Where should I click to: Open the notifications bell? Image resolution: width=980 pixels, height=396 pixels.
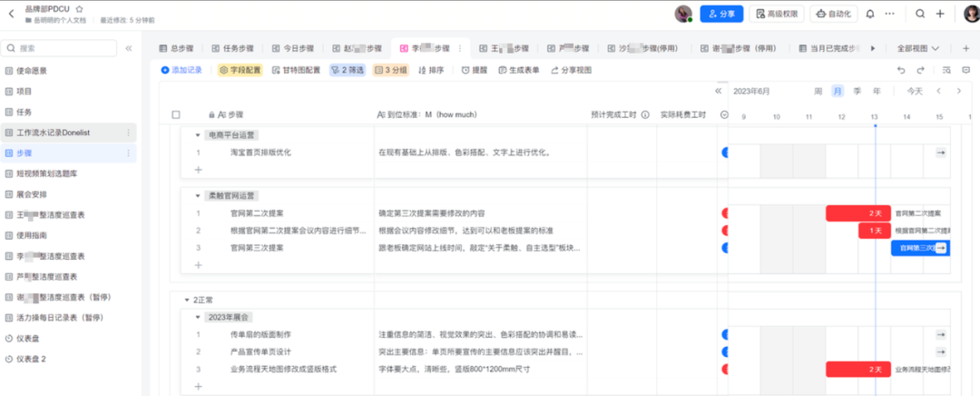click(x=870, y=14)
